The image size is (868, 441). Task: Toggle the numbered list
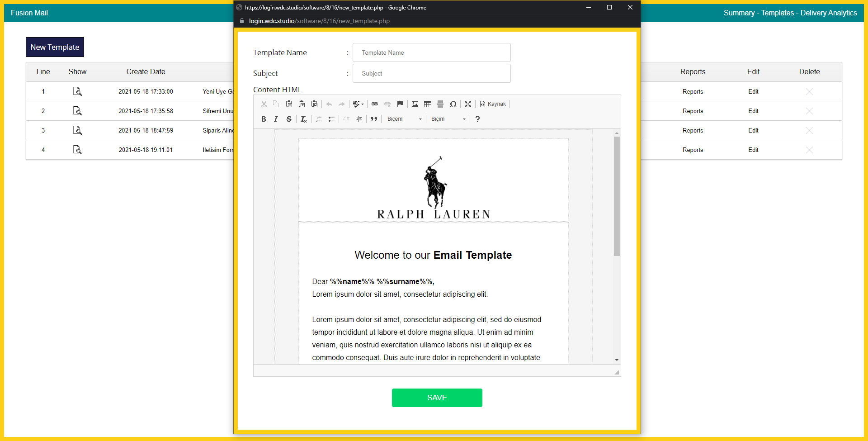tap(319, 119)
